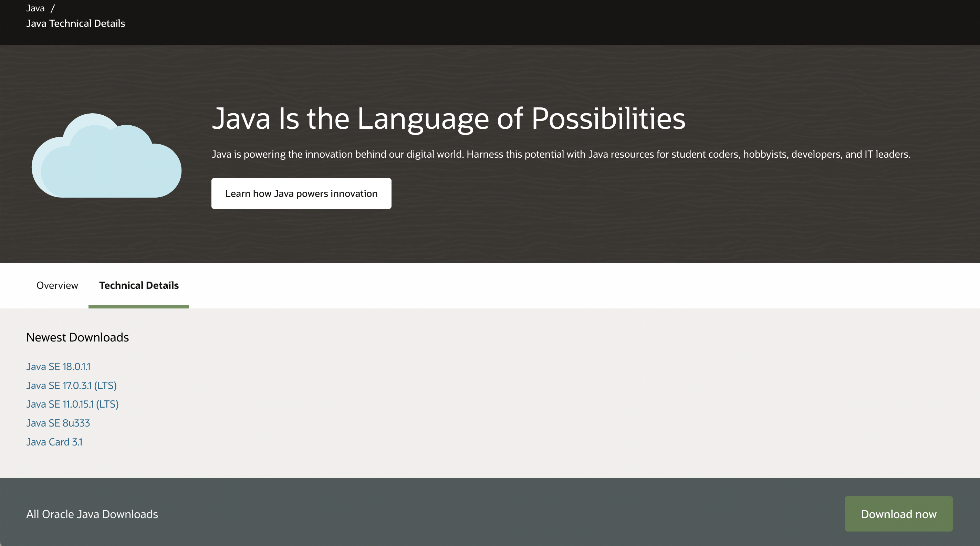Open the Java Card 3.1 link
The image size is (980, 546).
54,442
